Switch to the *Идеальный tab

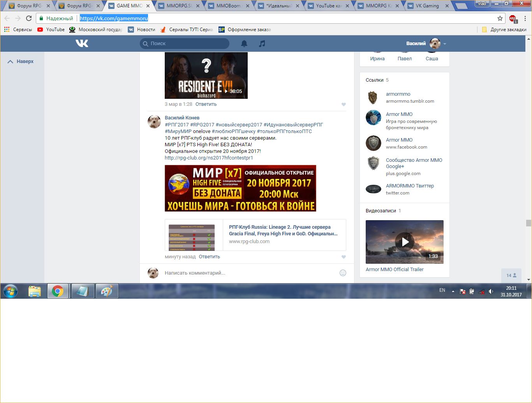[x=279, y=6]
